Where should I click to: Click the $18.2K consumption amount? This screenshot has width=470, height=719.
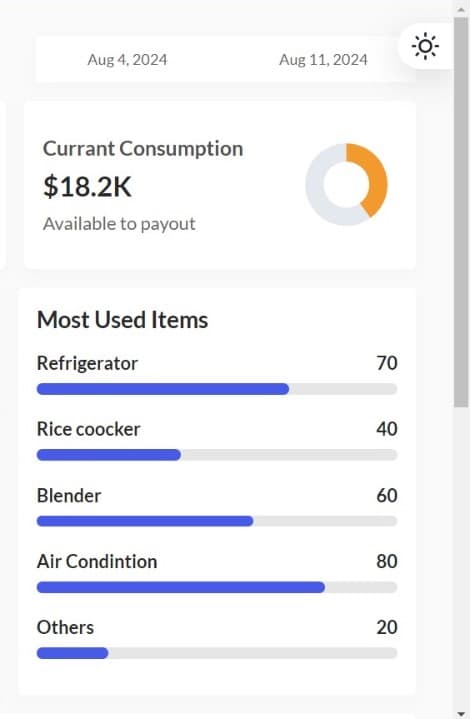[x=87, y=187]
